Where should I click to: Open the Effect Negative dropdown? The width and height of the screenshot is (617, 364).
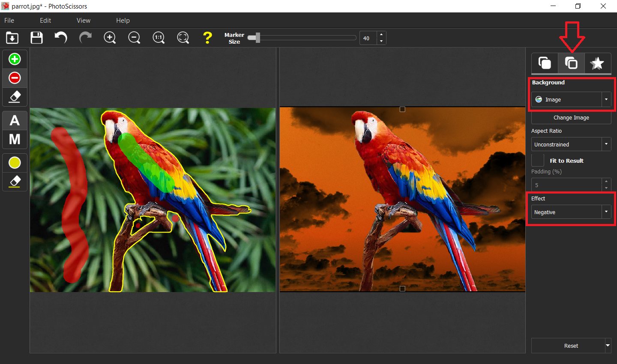point(606,212)
